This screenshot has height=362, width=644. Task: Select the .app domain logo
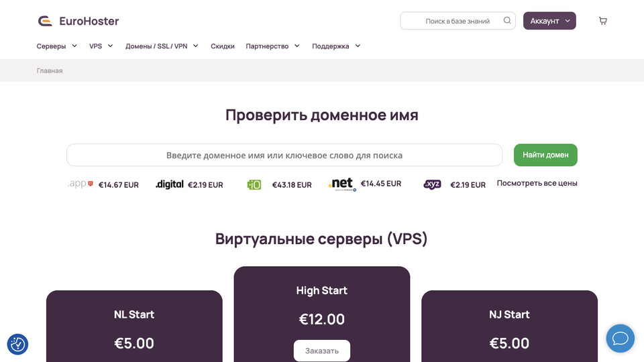[80, 184]
